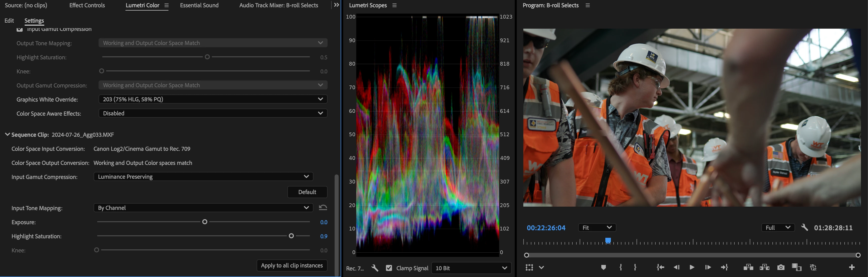Open the Graphics White Override dropdown

coord(213,99)
